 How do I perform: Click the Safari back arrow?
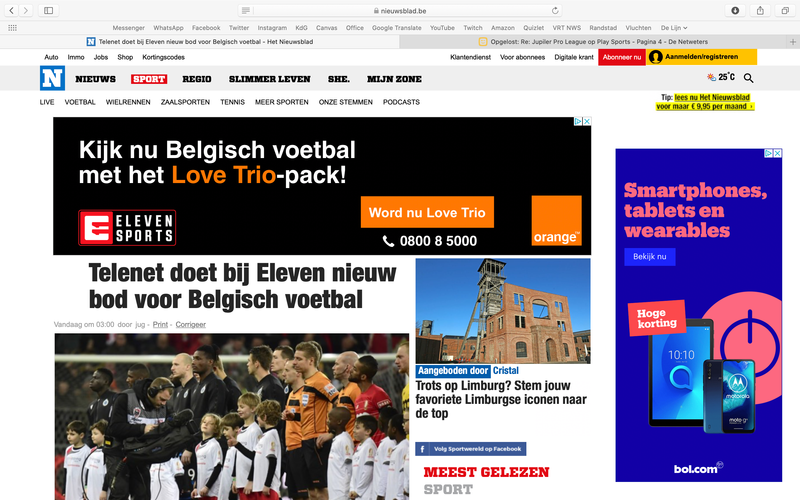click(x=12, y=10)
